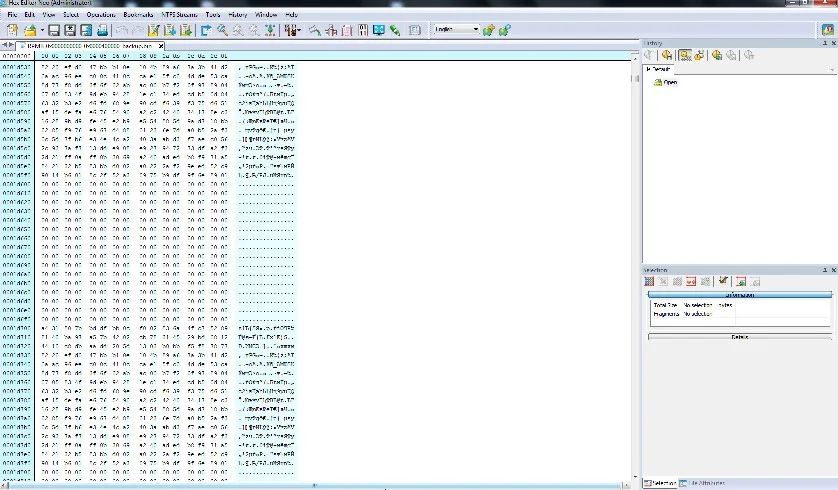This screenshot has width=838, height=490.
Task: Pin the Selection panel
Action: tap(825, 270)
